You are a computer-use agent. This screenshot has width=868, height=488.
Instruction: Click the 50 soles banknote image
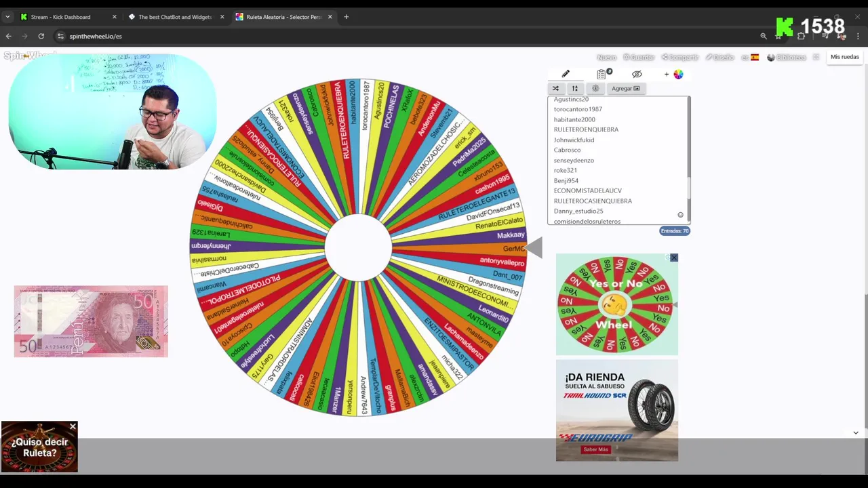coord(91,321)
